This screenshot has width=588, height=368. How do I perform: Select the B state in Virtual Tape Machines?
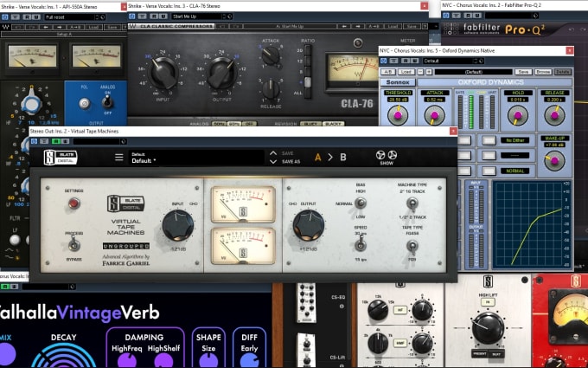pyautogui.click(x=343, y=158)
